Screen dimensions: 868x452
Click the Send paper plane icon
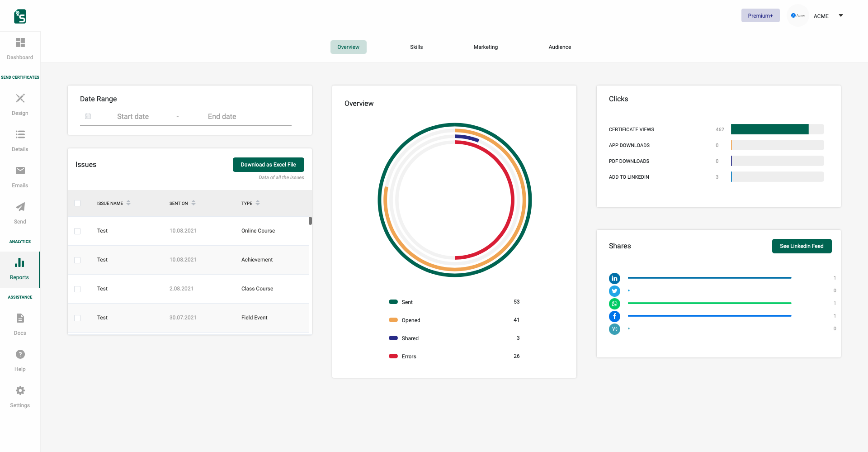point(20,207)
